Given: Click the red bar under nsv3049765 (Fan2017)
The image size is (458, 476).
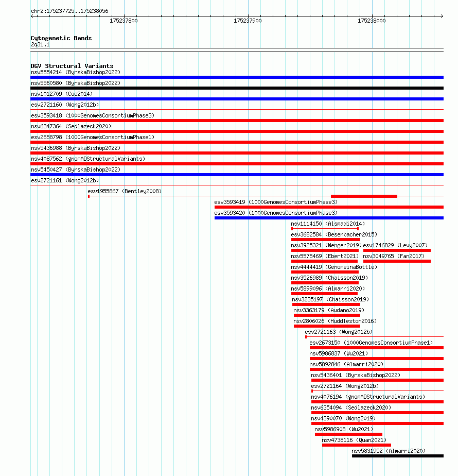Looking at the screenshot, I should tap(397, 261).
